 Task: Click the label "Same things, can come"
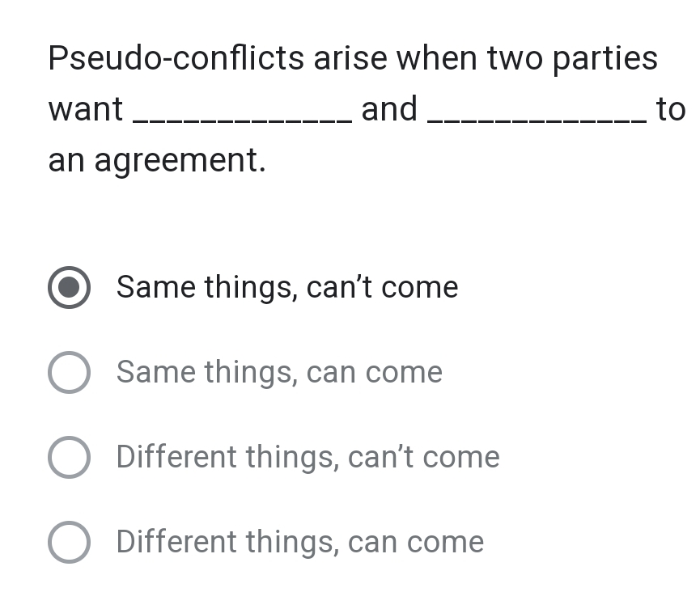[x=279, y=372]
